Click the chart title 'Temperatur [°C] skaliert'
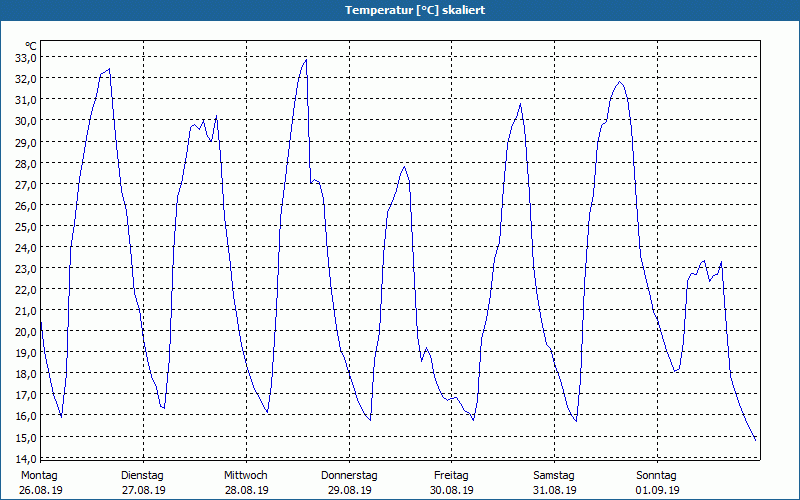The height and width of the screenshot is (500, 800). pyautogui.click(x=414, y=10)
